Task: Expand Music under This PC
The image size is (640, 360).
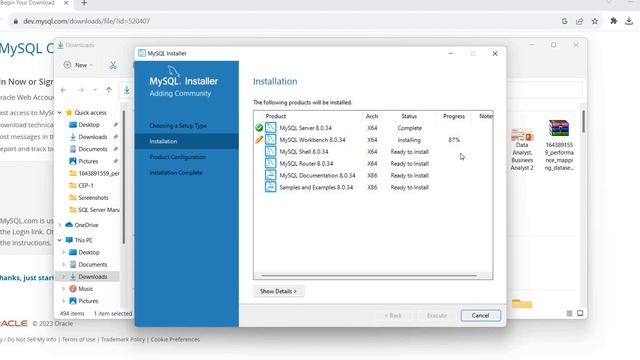Action: click(64, 289)
